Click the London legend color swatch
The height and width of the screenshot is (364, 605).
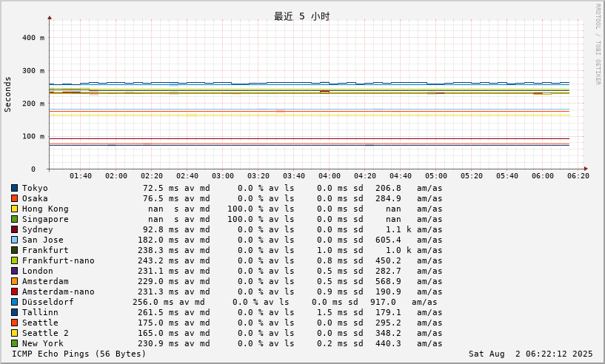(x=14, y=271)
